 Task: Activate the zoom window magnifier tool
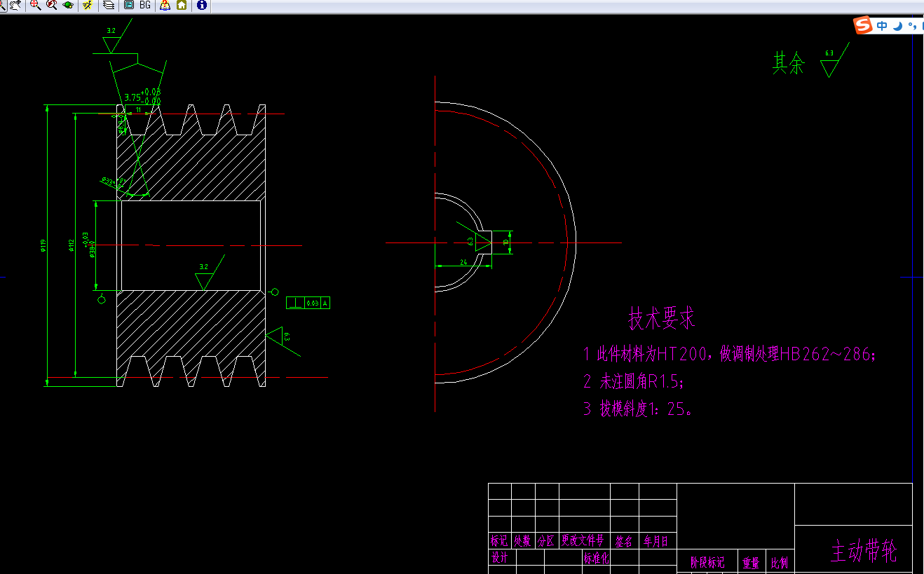[35, 5]
